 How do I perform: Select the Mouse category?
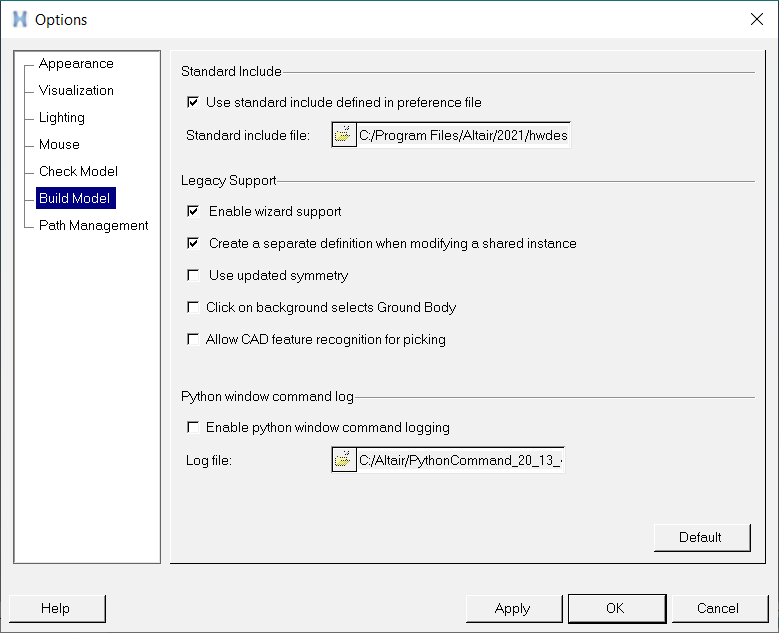point(59,144)
